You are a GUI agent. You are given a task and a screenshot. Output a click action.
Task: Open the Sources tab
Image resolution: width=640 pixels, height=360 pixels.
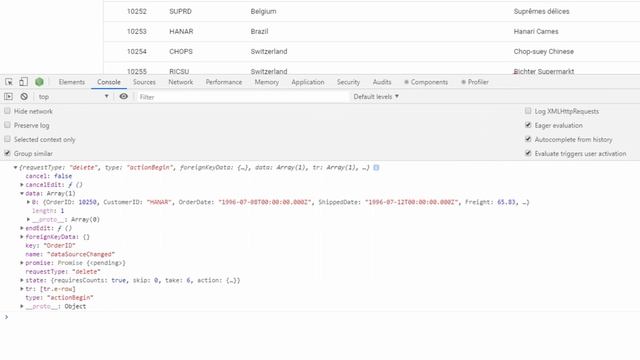[144, 82]
